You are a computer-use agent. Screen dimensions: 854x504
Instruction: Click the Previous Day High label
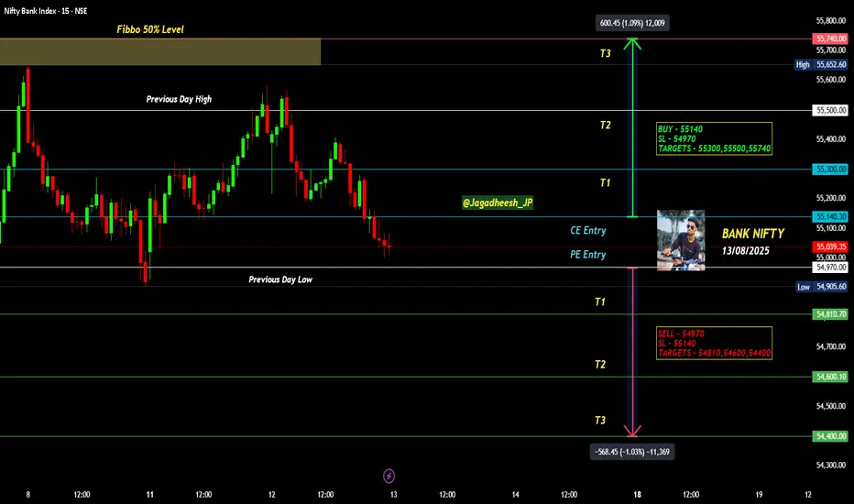coord(179,99)
